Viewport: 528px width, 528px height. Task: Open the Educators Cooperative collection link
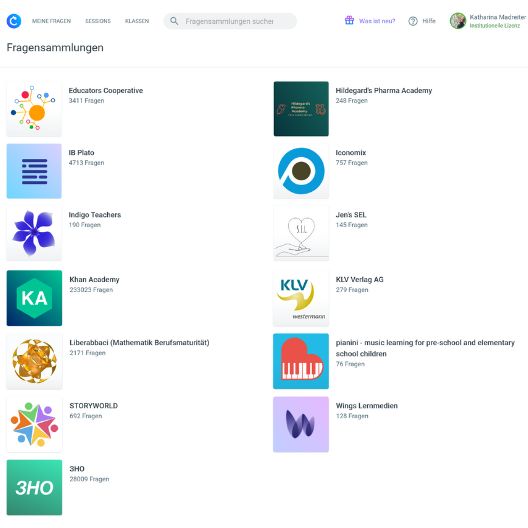106,91
